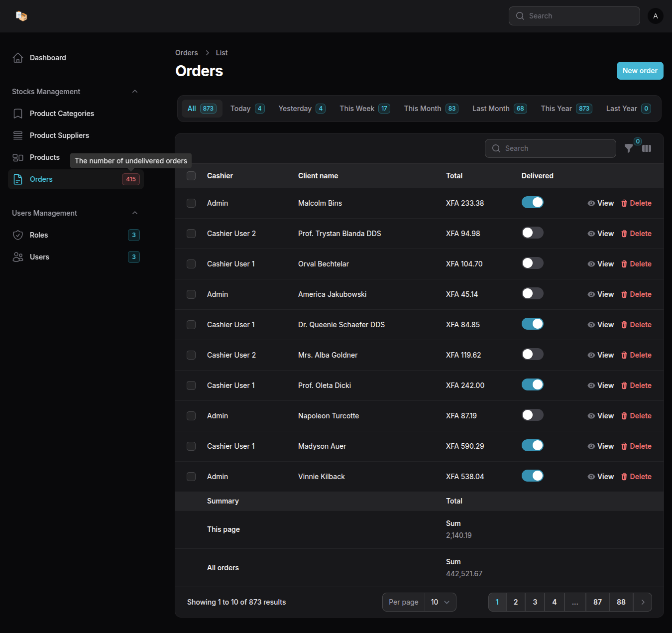Screen dimensions: 672x633
Task: Select the Last Month tab
Action: pyautogui.click(x=499, y=109)
